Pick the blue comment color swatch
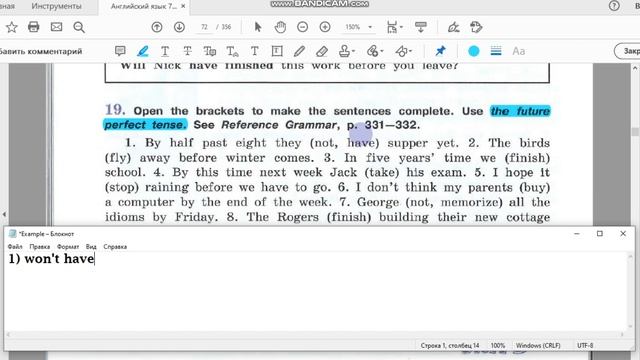 coord(473,51)
